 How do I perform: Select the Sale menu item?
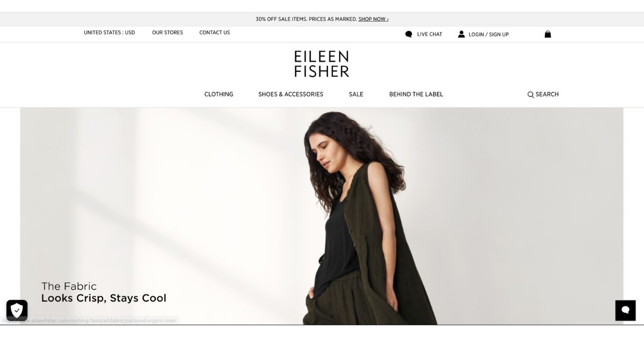point(356,94)
